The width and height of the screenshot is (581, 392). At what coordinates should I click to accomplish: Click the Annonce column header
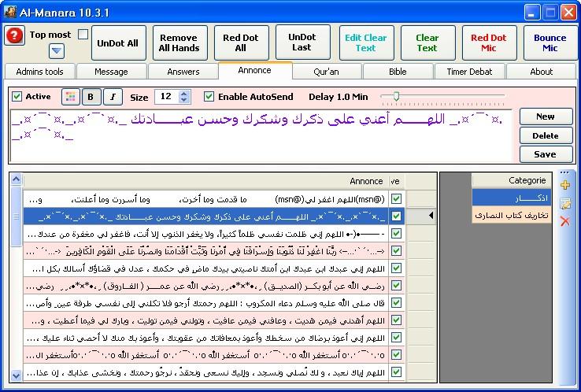pos(365,181)
